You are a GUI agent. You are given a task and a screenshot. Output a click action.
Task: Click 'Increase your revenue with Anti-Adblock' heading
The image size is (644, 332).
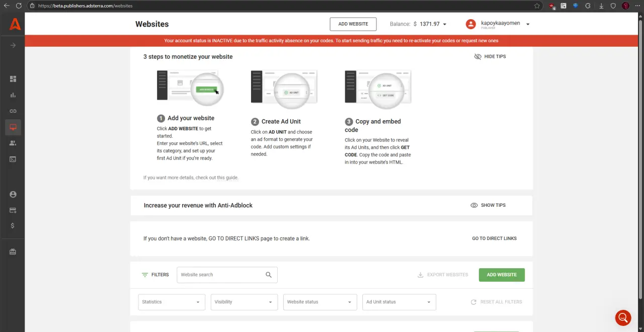pyautogui.click(x=198, y=205)
